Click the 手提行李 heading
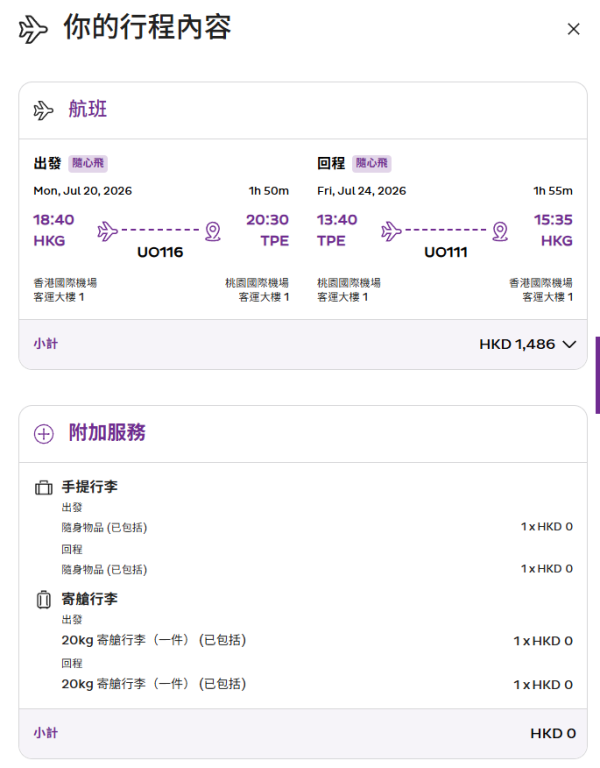The width and height of the screenshot is (600, 768). coord(90,487)
